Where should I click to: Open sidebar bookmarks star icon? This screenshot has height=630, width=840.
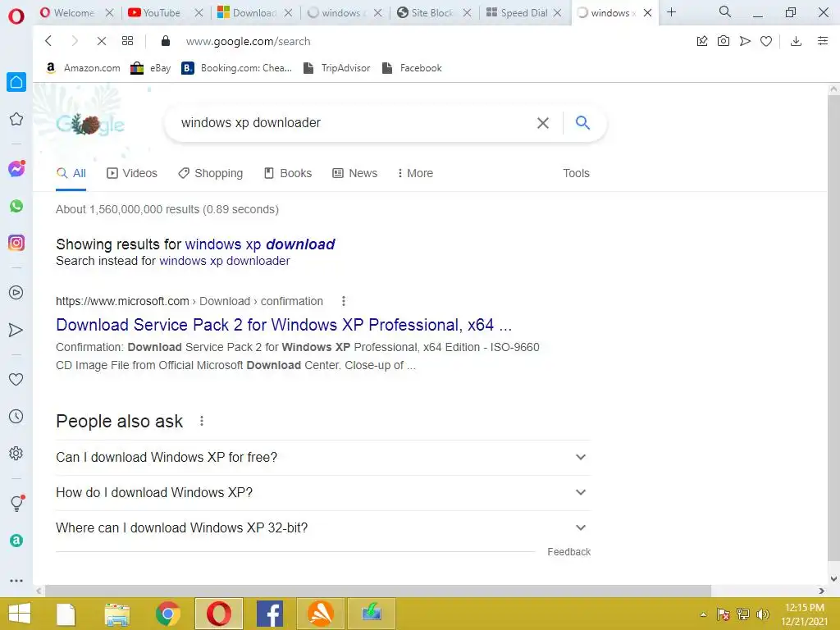tap(16, 119)
